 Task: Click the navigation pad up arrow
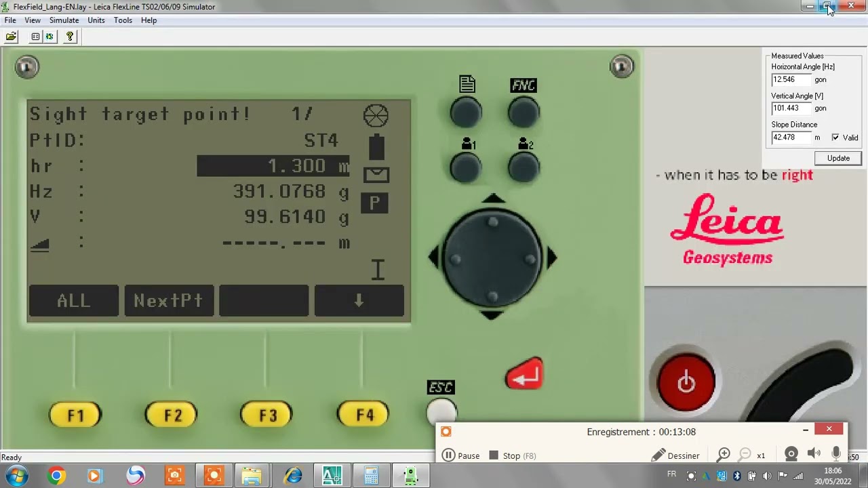click(493, 199)
